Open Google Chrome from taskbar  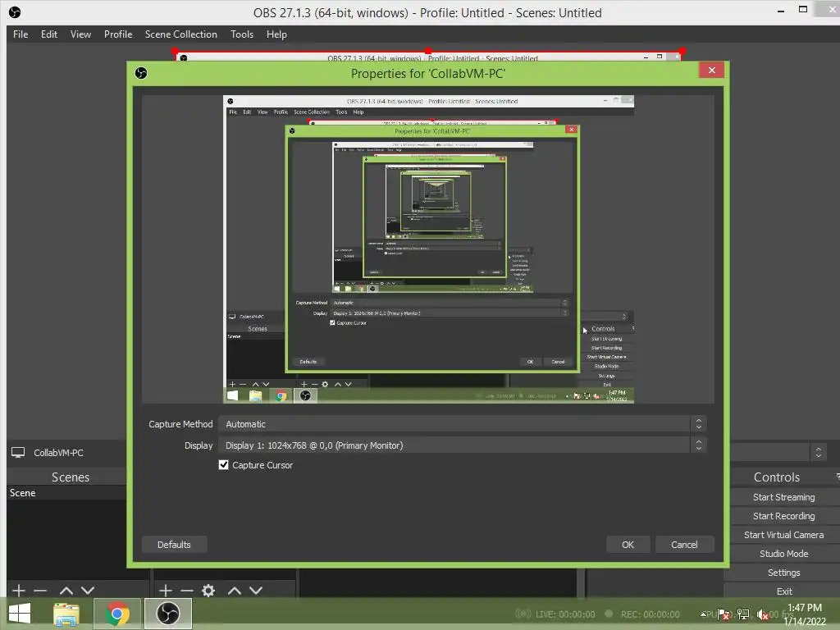click(117, 614)
